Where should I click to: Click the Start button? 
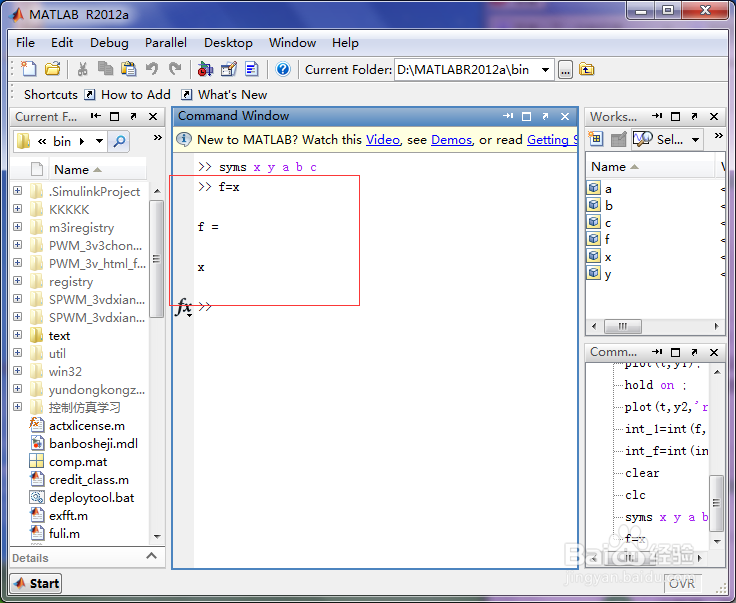(x=36, y=583)
